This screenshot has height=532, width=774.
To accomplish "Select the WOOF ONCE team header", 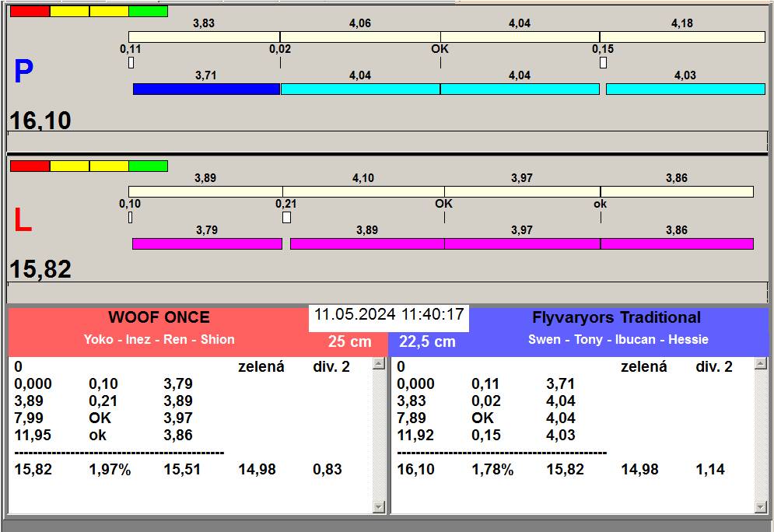I will 159,317.
